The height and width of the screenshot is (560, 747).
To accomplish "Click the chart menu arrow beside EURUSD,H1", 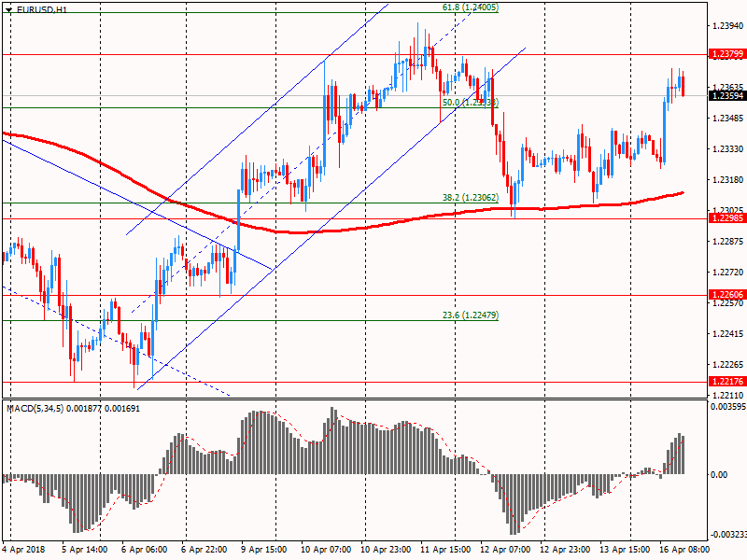I will click(x=8, y=9).
